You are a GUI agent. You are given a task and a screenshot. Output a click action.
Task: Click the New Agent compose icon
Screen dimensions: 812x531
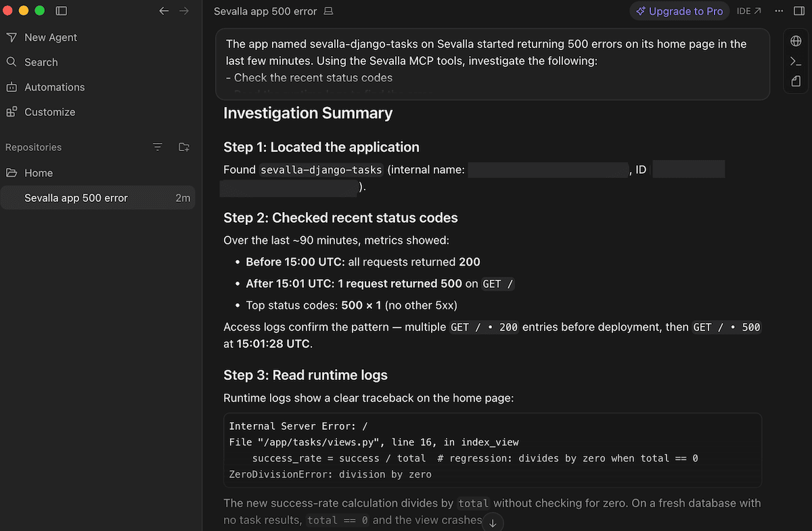pos(12,37)
